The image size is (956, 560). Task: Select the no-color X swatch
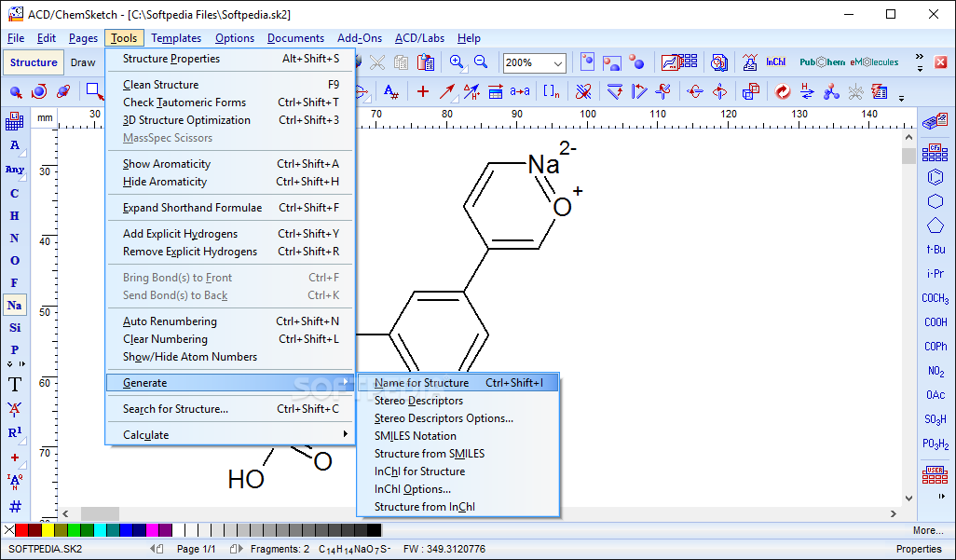[x=8, y=530]
